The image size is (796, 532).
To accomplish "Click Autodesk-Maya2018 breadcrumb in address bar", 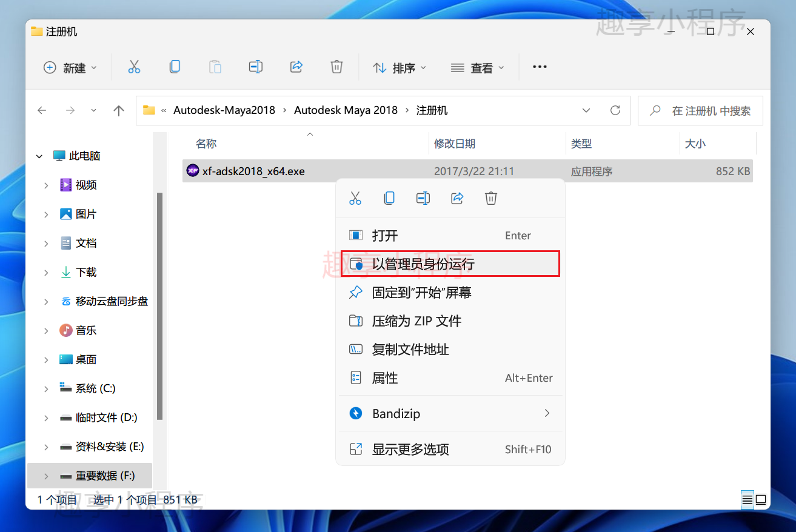I will click(x=224, y=110).
